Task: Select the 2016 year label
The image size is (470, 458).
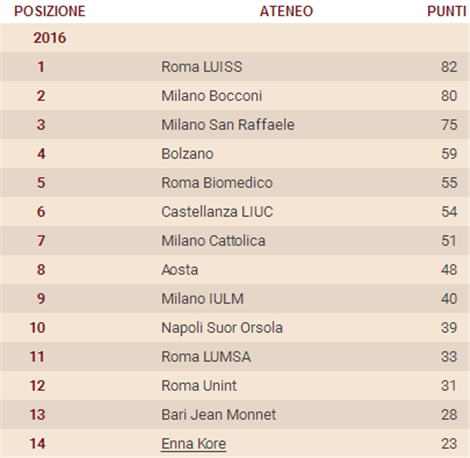Action: coord(50,38)
